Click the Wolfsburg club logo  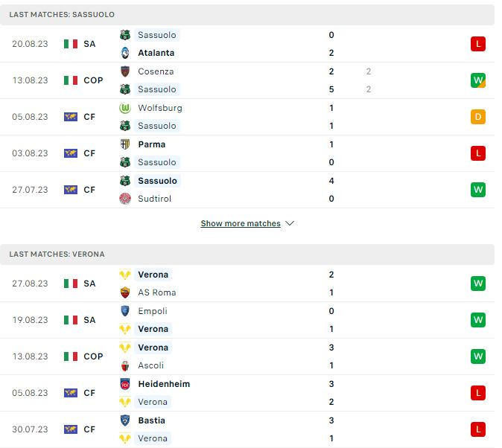125,108
